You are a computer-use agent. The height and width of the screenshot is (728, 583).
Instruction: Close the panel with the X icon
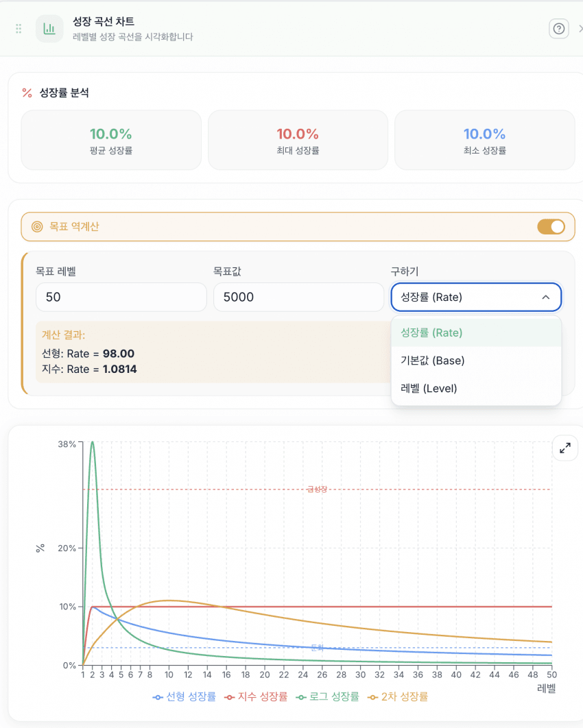pos(580,29)
